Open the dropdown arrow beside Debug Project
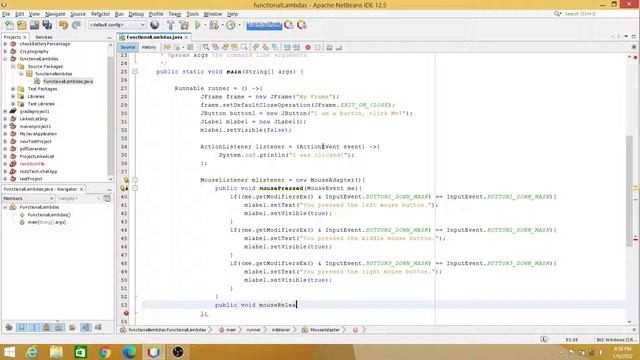Screen dimensions: 640x360 coord(222,25)
